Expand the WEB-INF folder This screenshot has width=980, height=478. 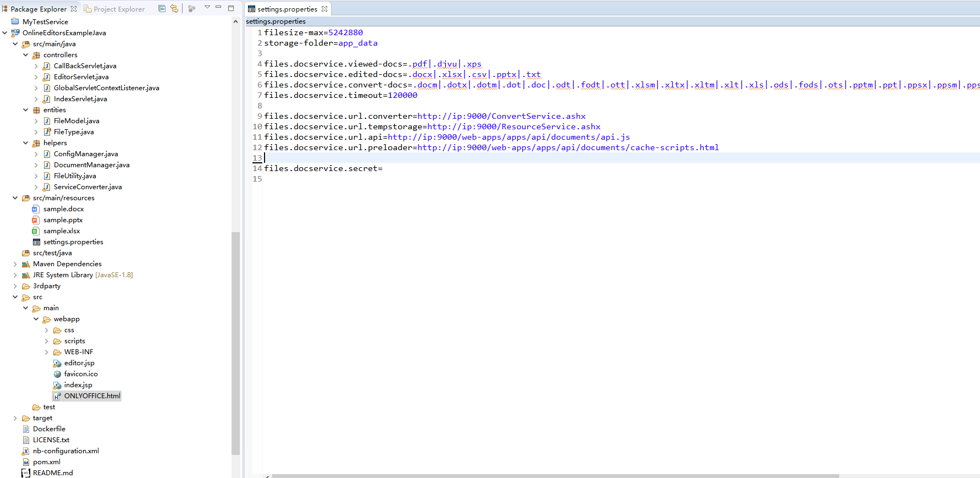point(47,352)
